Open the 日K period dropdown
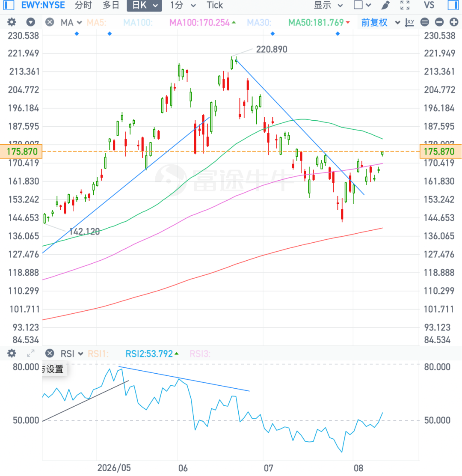 click(145, 5)
